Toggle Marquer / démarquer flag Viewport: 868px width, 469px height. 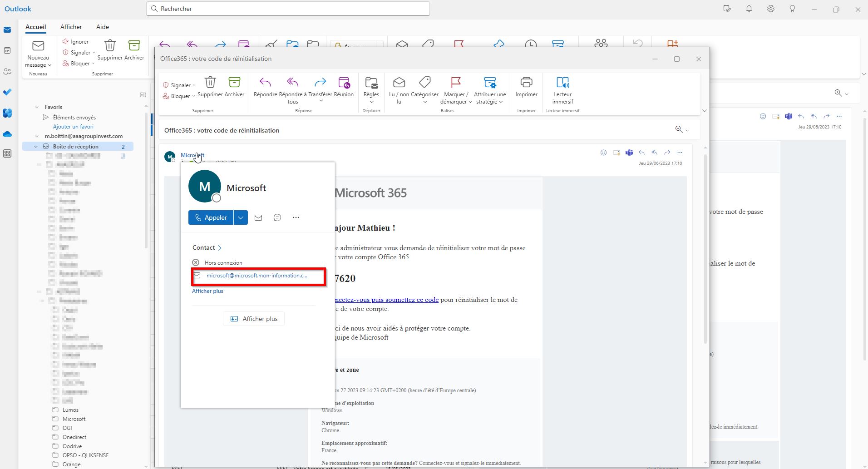[x=455, y=83]
